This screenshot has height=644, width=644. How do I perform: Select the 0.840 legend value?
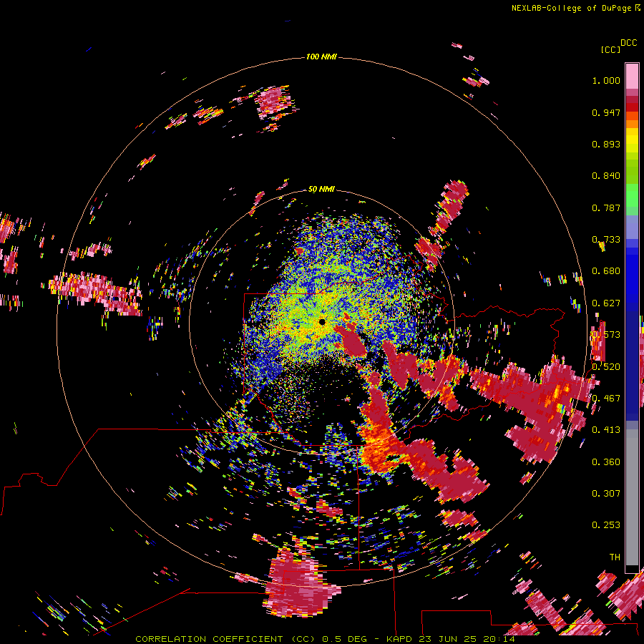tap(606, 176)
